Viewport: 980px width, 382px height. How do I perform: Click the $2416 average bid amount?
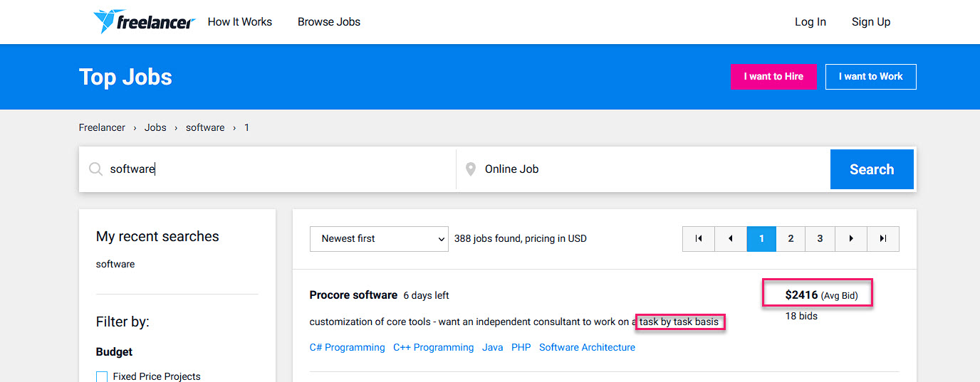click(x=801, y=295)
